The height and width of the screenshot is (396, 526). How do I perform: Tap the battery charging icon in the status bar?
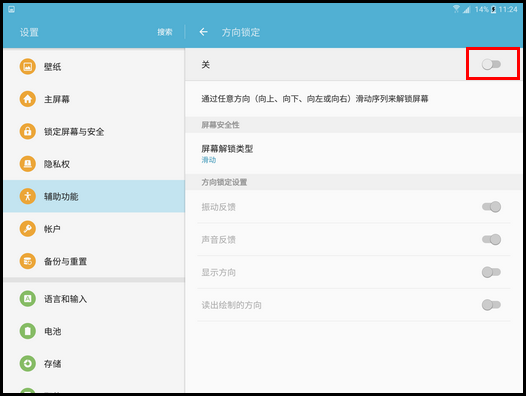[x=493, y=9]
